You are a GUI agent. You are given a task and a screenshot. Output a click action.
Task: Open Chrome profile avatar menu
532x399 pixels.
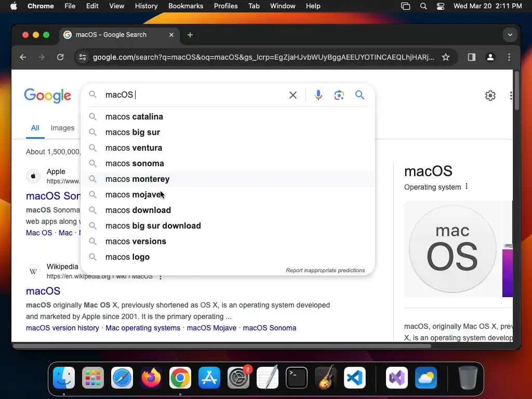(x=490, y=57)
